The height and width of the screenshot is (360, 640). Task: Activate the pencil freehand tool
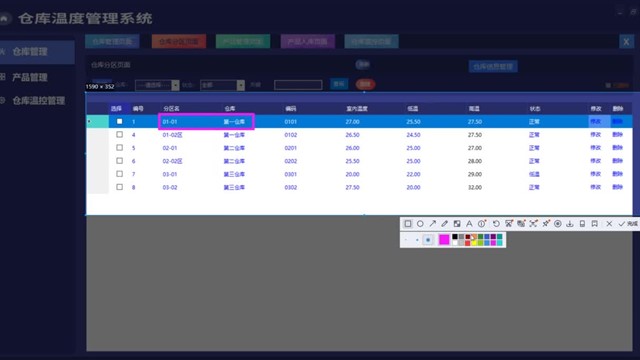[x=444, y=224]
